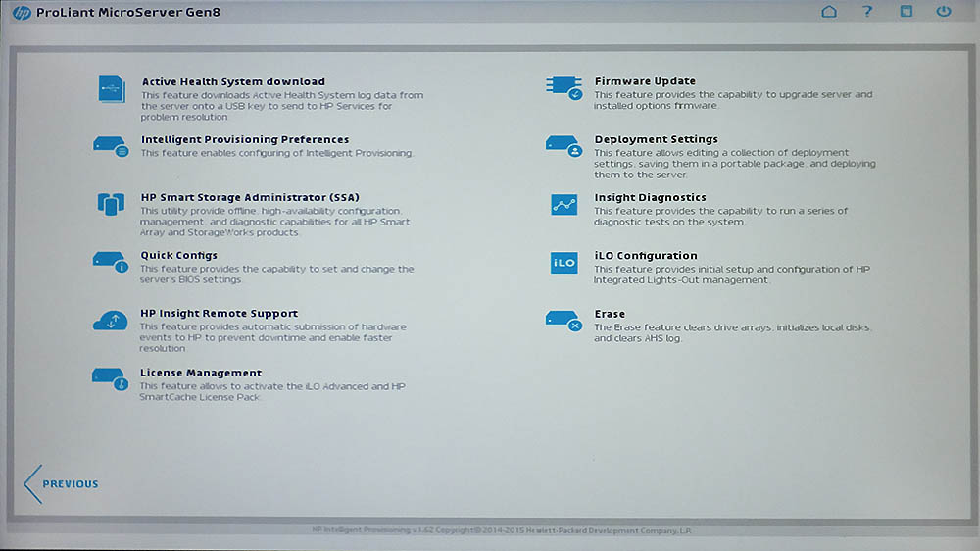Screen dimensions: 980x551
Task: Open Help question mark icon
Action: coord(867,11)
